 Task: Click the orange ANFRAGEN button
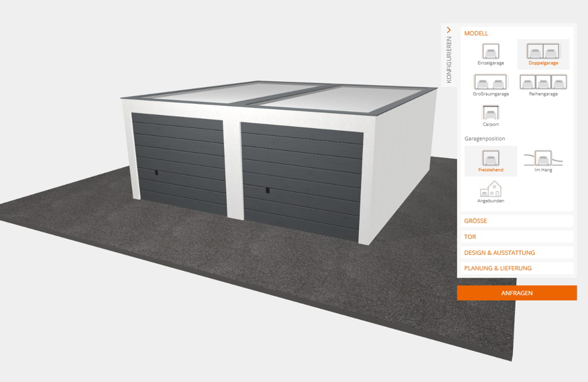point(517,293)
